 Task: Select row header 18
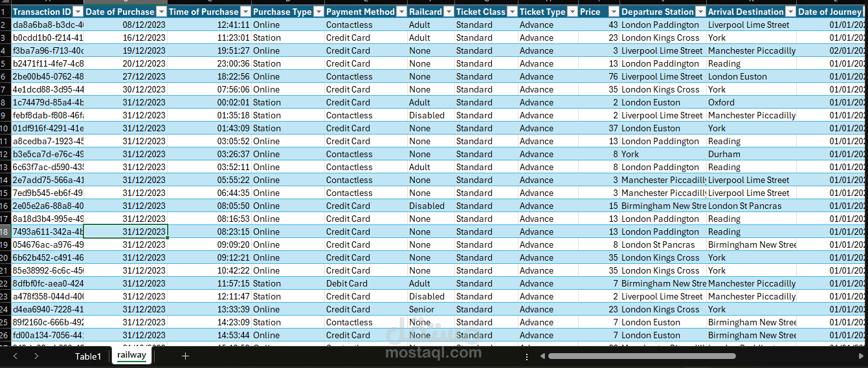5,232
